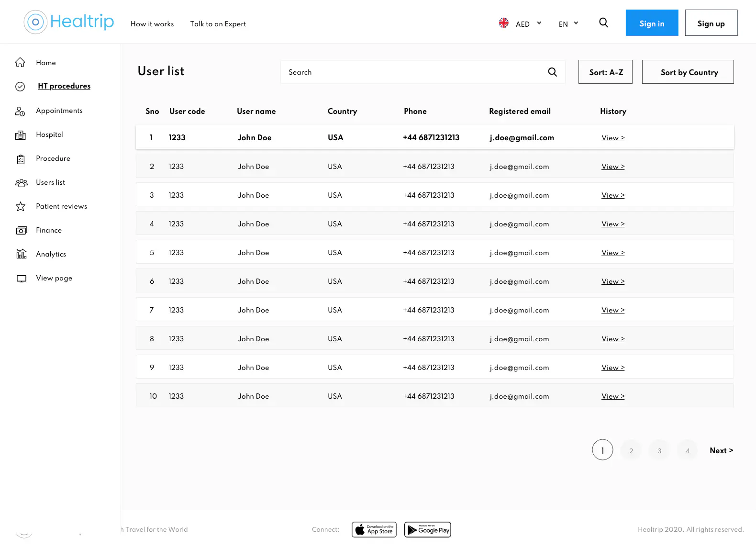Open View history link in row 6

pos(613,281)
